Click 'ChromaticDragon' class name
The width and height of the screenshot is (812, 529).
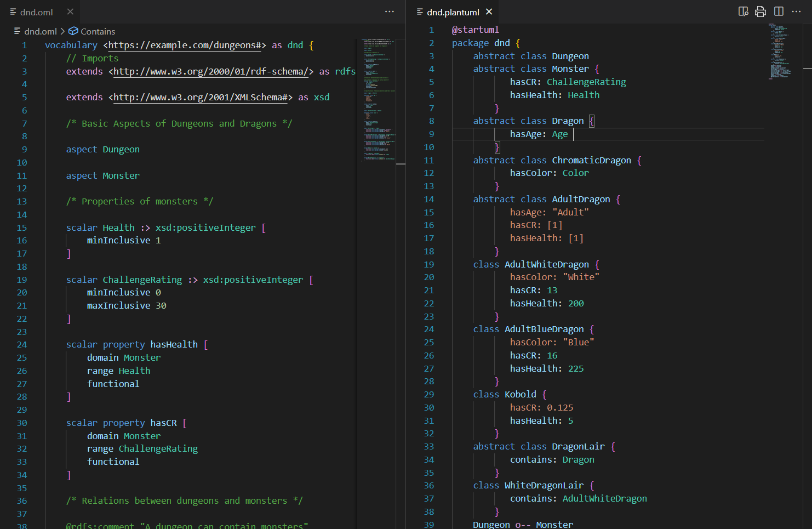pyautogui.click(x=592, y=160)
